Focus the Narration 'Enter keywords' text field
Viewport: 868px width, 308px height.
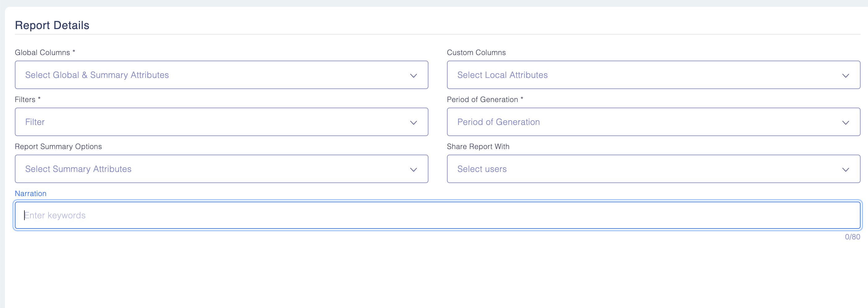(x=437, y=215)
